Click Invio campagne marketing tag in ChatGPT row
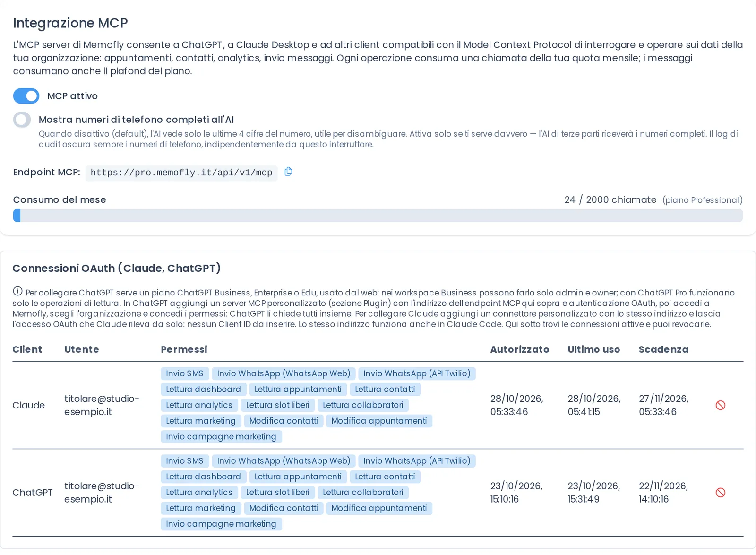This screenshot has height=555, width=756. [x=221, y=524]
